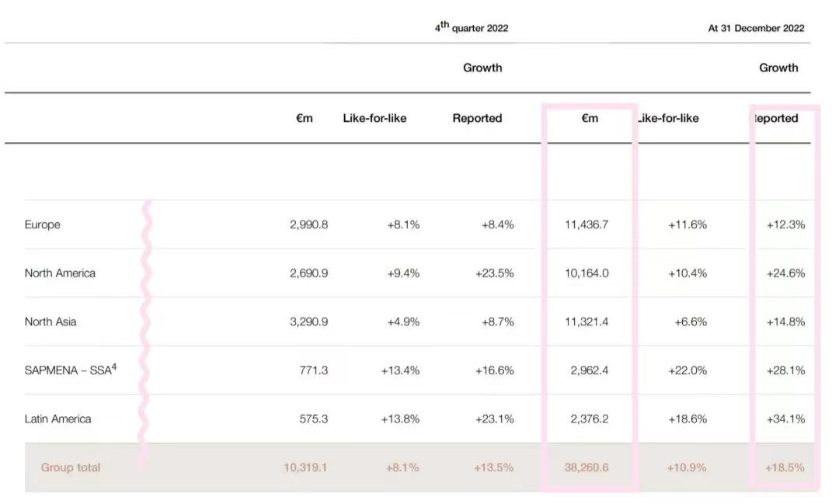The image size is (839, 504).
Task: Click the Growth header under 4th quarter
Action: [482, 68]
